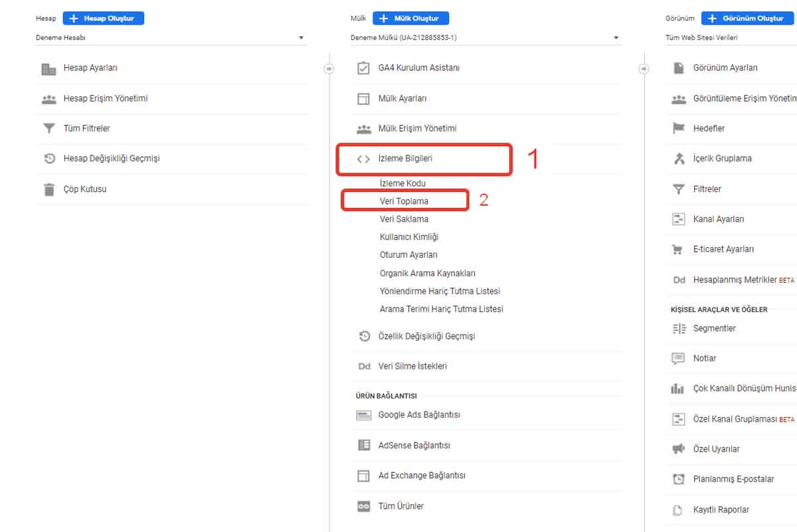Open the Görünüm Ayarları link
This screenshot has height=532, width=797.
[x=725, y=68]
